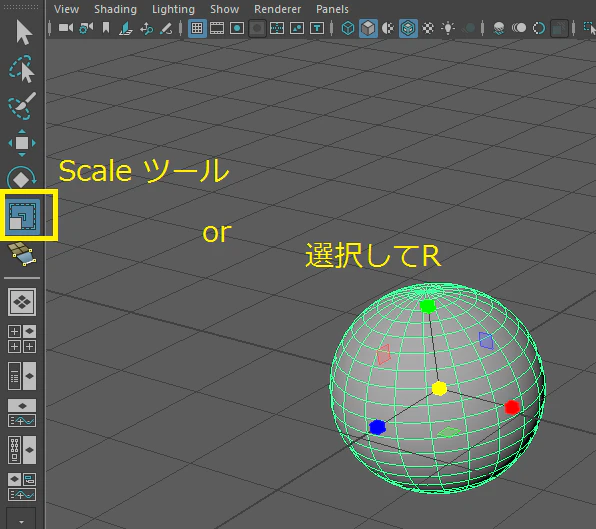Switch to four view layout
This screenshot has width=596, height=529.
[22, 339]
